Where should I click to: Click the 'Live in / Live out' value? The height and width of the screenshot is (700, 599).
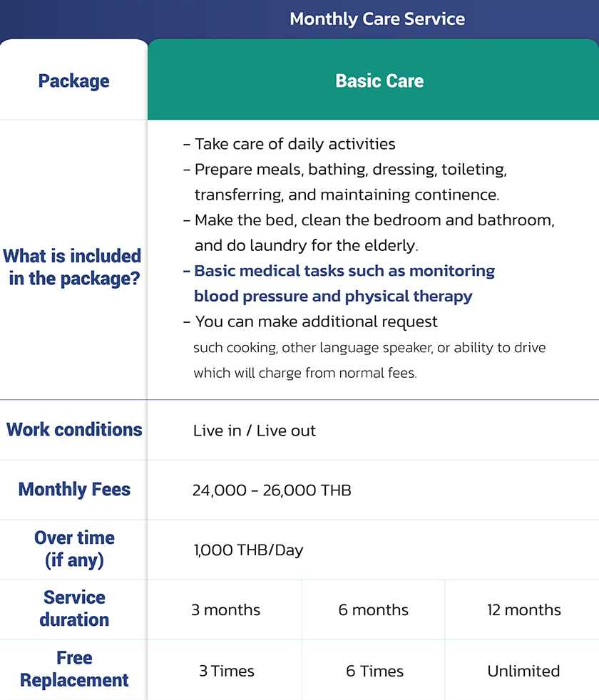pos(255,431)
